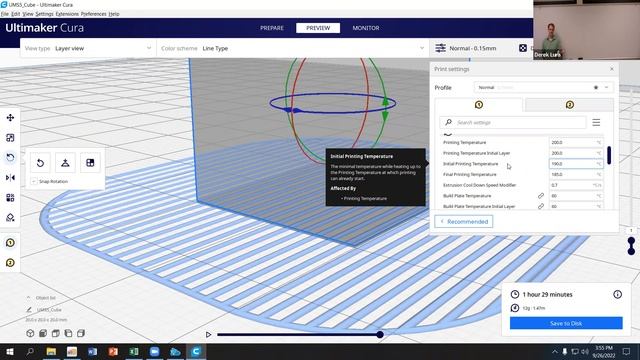Image resolution: width=640 pixels, height=360 pixels.
Task: Switch to the left side view icon
Action: click(68, 333)
